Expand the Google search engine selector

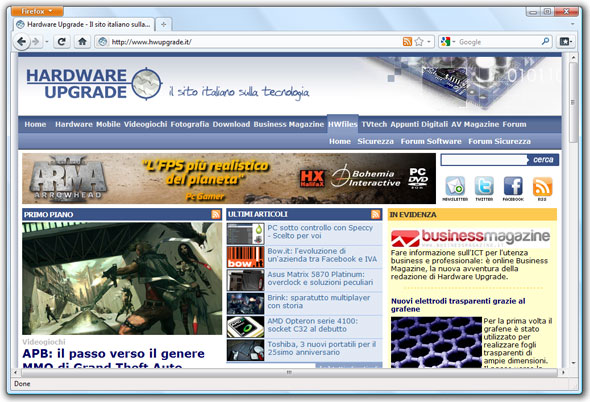448,41
